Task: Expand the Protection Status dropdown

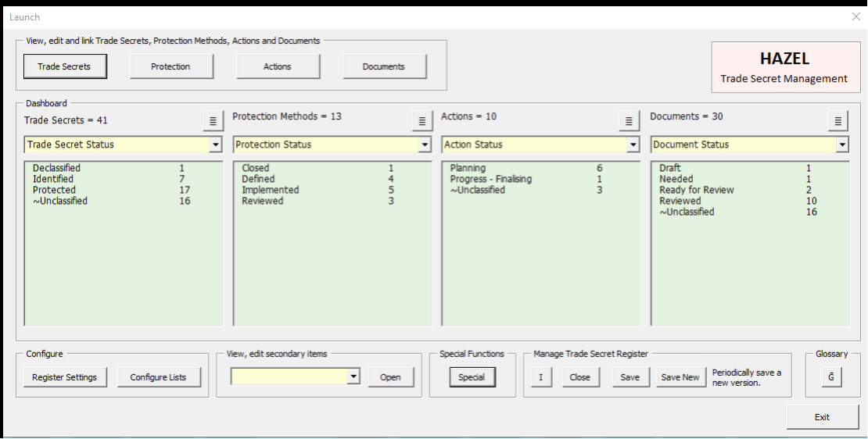Action: [x=425, y=145]
